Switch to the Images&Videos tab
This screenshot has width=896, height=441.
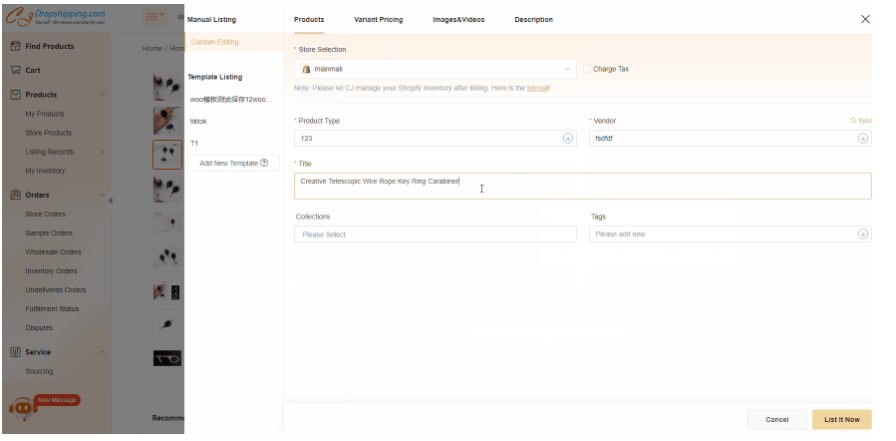[x=458, y=20]
